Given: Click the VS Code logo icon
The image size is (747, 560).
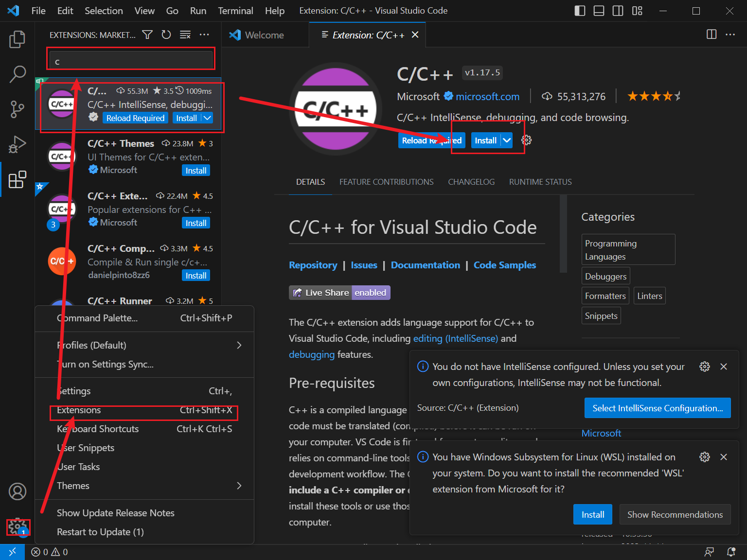Looking at the screenshot, I should 13,11.
